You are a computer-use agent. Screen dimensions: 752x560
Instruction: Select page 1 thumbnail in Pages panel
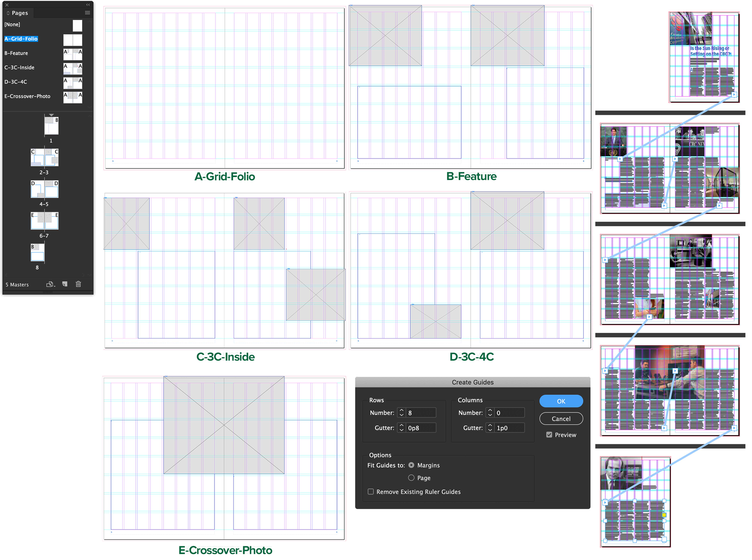(x=52, y=126)
